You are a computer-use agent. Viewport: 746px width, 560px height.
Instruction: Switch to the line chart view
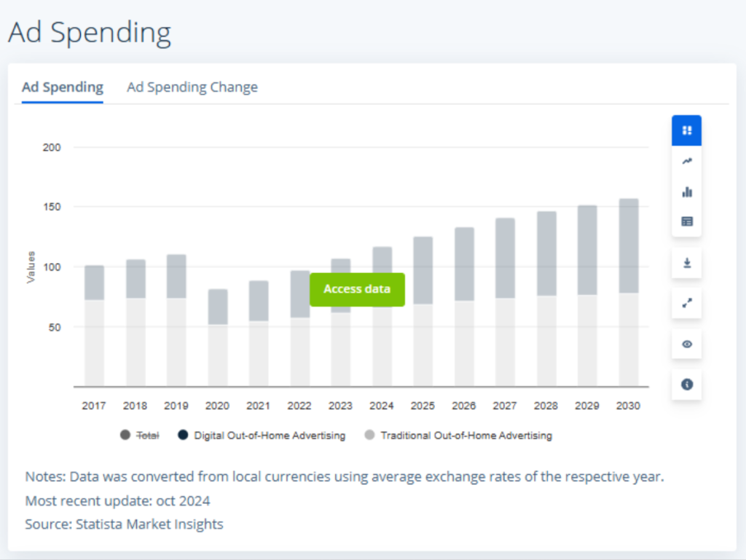coord(686,162)
